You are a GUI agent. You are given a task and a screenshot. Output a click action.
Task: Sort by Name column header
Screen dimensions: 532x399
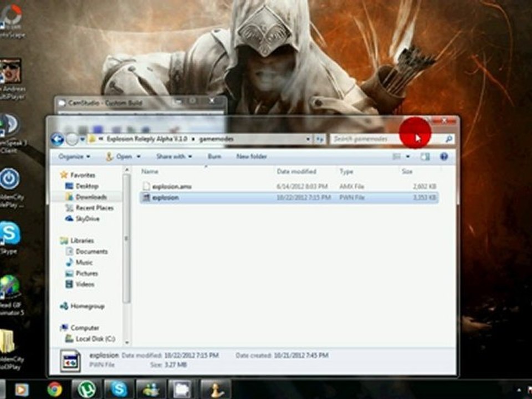click(x=150, y=171)
